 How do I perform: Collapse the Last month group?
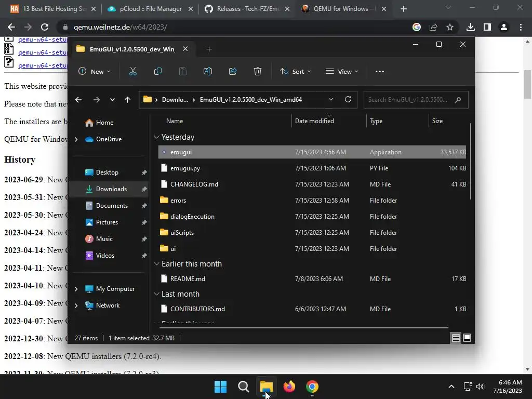156,294
